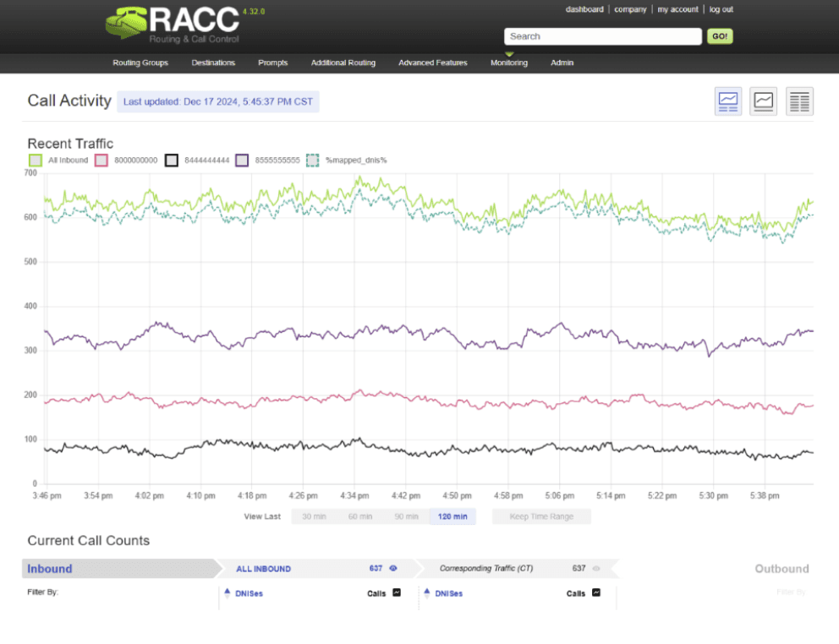
Task: Toggle the 8555555555 legend swatch
Action: coord(242,160)
